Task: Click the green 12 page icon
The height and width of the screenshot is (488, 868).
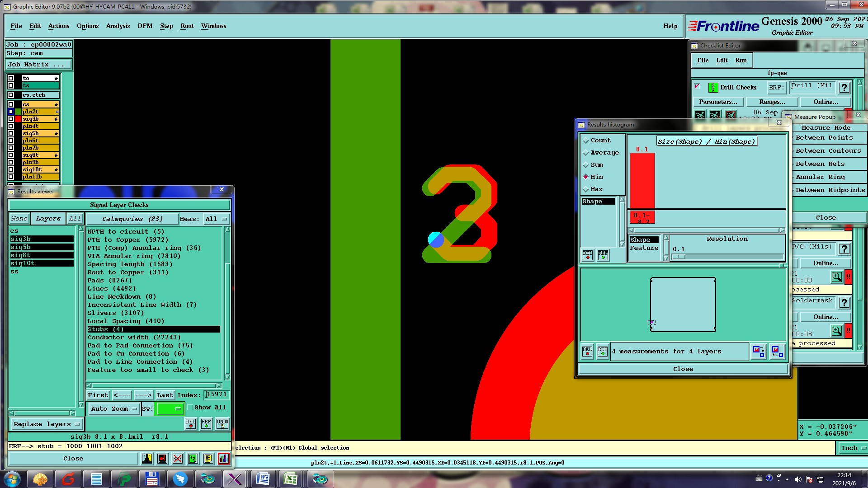Action: tap(193, 459)
